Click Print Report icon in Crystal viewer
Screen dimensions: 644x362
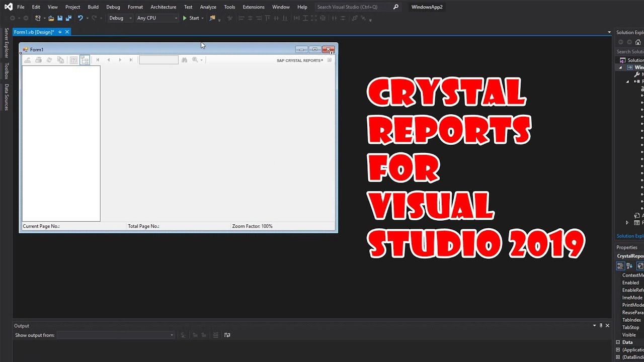click(38, 60)
